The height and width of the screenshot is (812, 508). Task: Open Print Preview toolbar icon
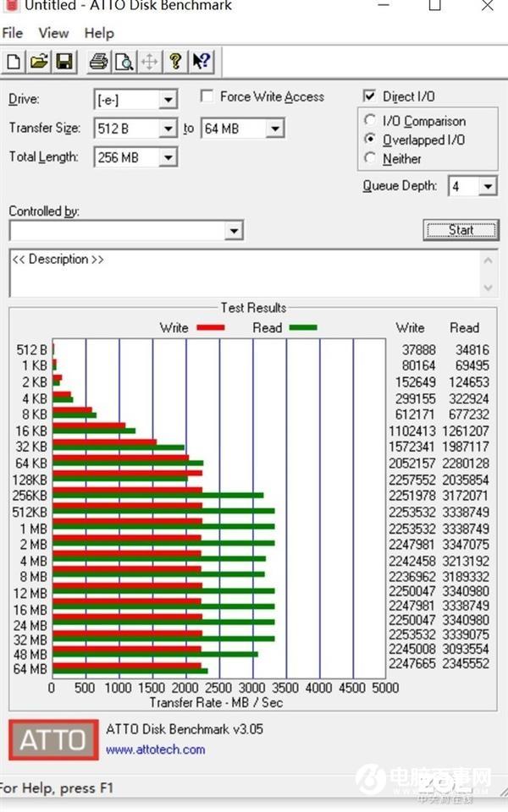point(124,62)
